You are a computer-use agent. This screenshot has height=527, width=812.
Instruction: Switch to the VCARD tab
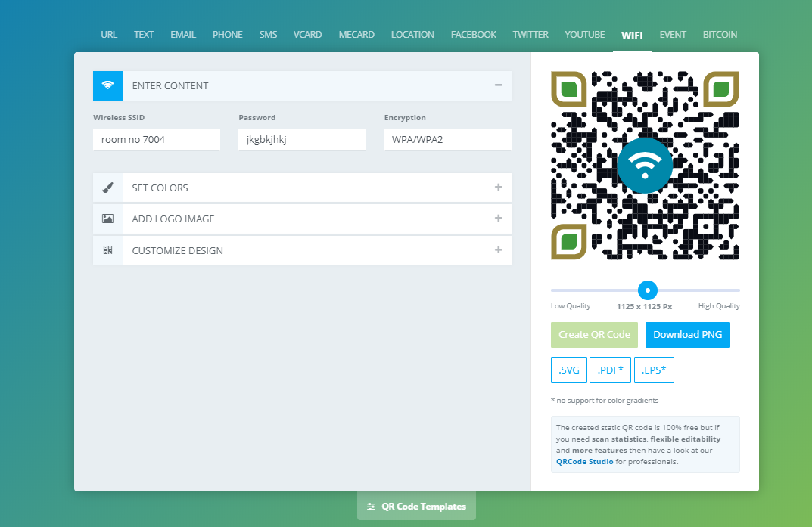tap(307, 35)
